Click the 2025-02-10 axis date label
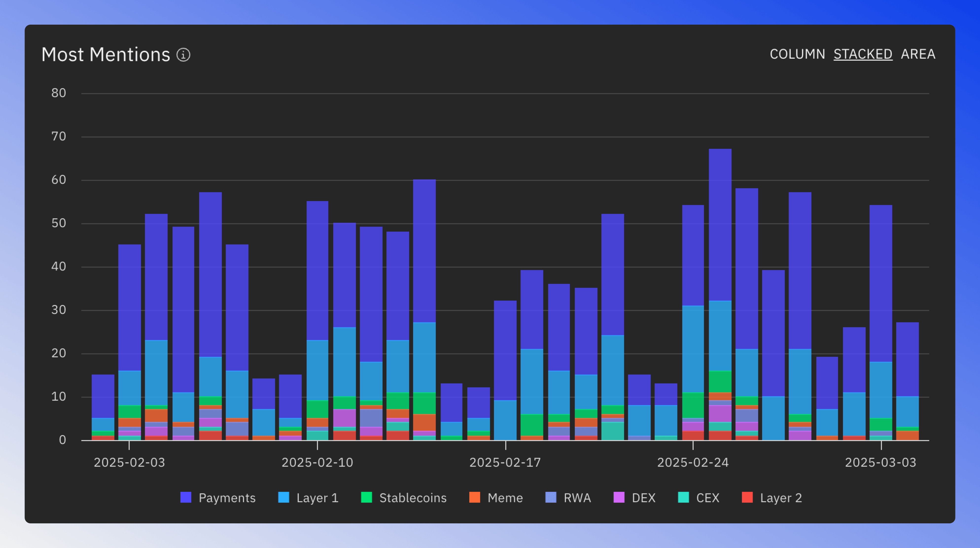Screen dimensions: 980x548 click(317, 462)
